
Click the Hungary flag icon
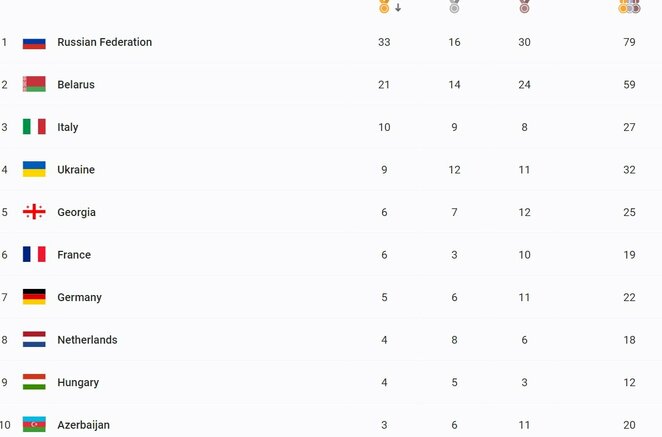(34, 383)
